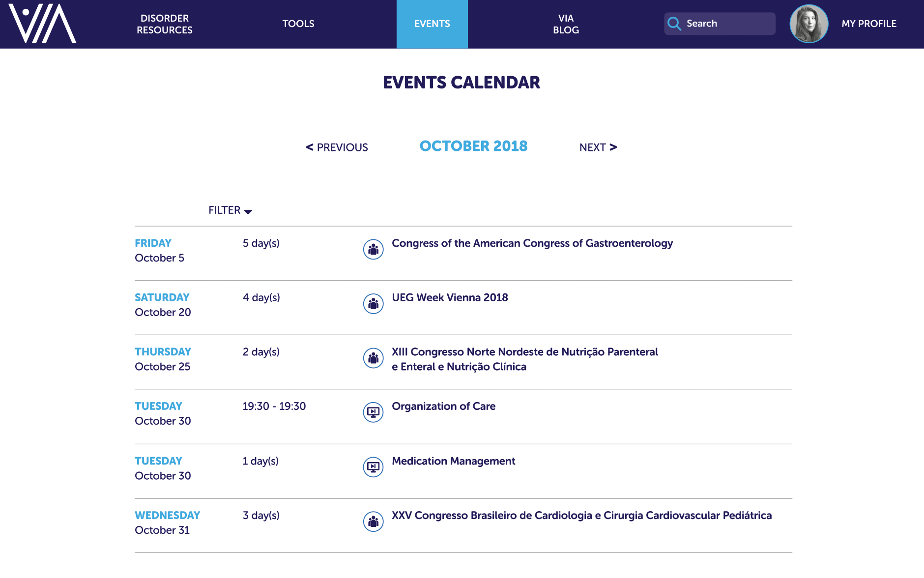This screenshot has width=924, height=578.
Task: Open My Profile link
Action: 868,24
